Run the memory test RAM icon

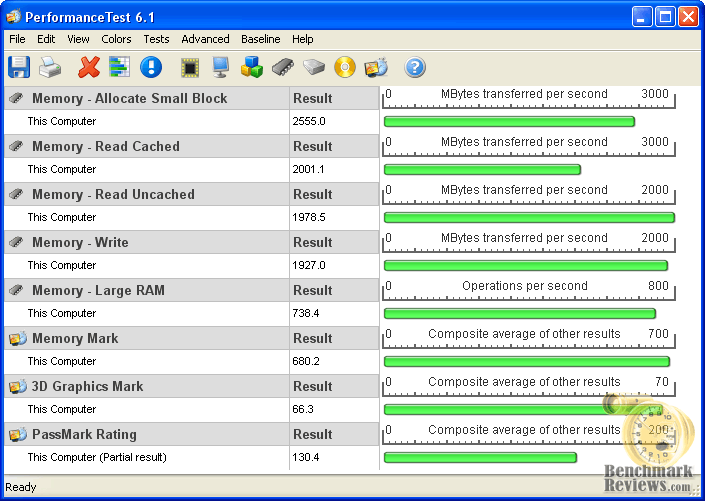coord(283,67)
